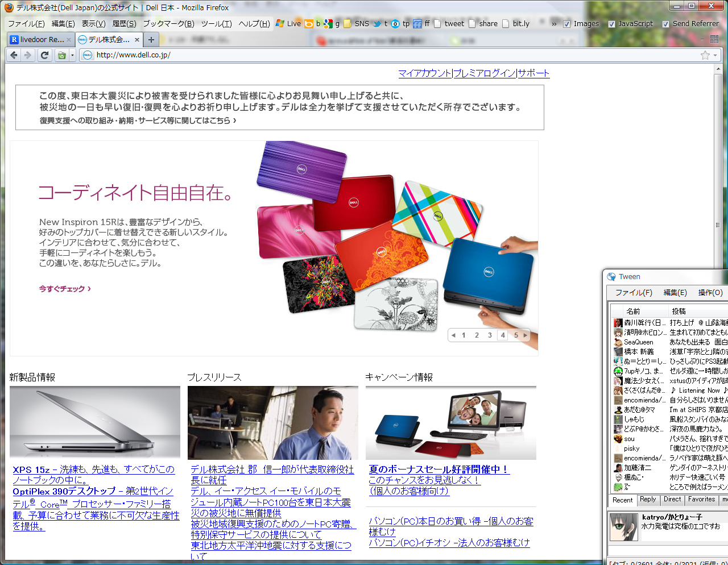The width and height of the screenshot is (728, 565).
Task: Switch to the Favorites tab in Tween
Action: (701, 500)
